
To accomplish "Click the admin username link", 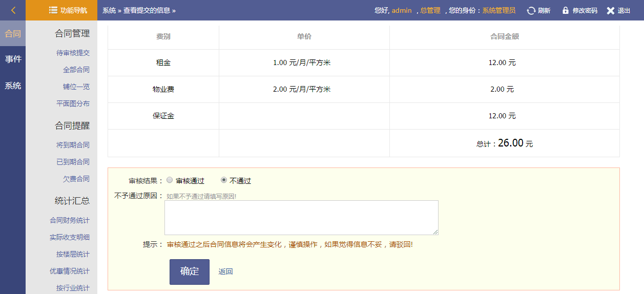I will pyautogui.click(x=402, y=10).
